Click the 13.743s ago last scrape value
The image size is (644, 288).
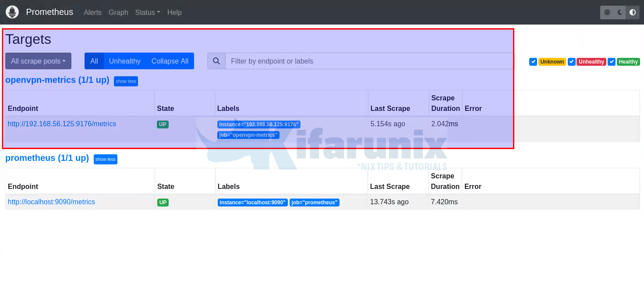coord(389,202)
